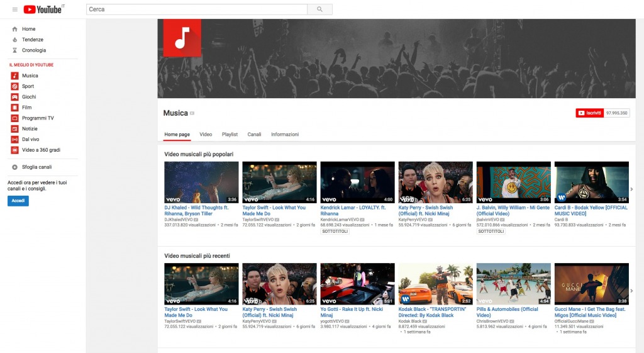
Task: Click the Sfoglia canali plus icon
Action: point(15,167)
